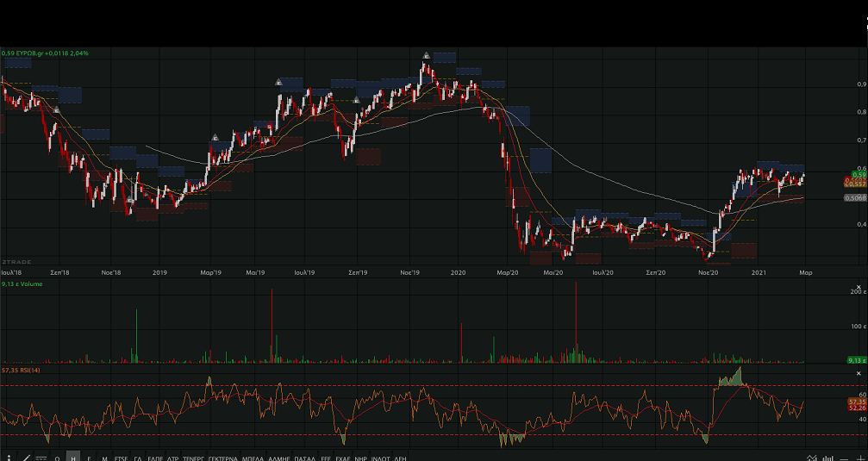Load the ΜΠΕΛΑ symbol chart
The height and width of the screenshot is (461, 868).
(253, 457)
